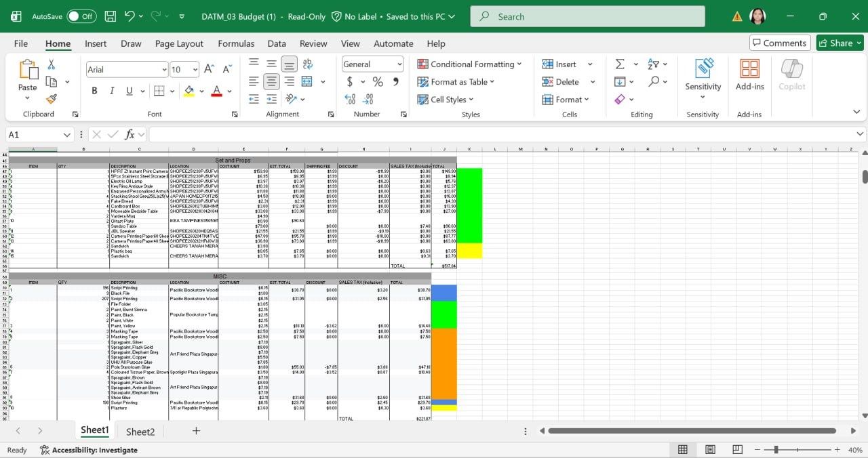868x458 pixels.
Task: Click the Format Painter brush icon
Action: coord(52,99)
